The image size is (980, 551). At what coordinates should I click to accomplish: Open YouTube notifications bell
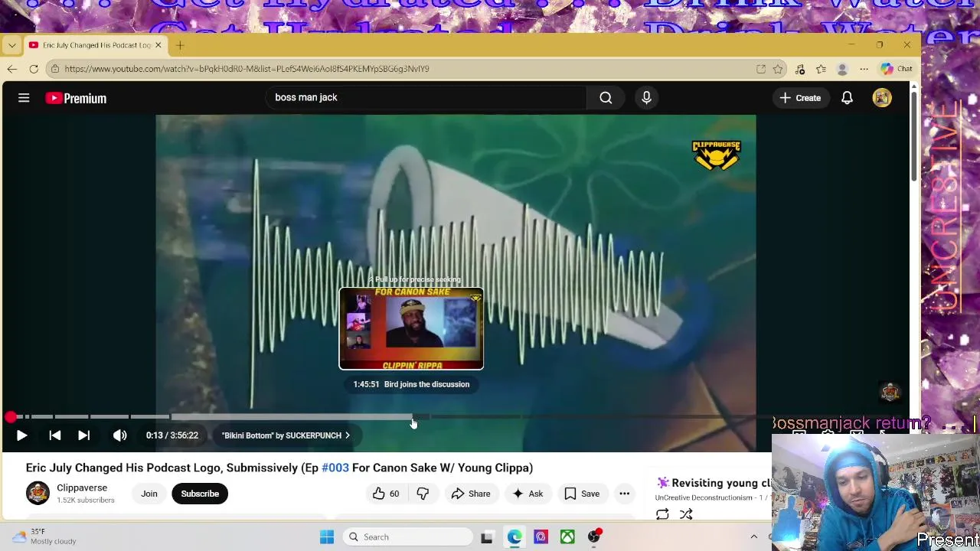(847, 98)
